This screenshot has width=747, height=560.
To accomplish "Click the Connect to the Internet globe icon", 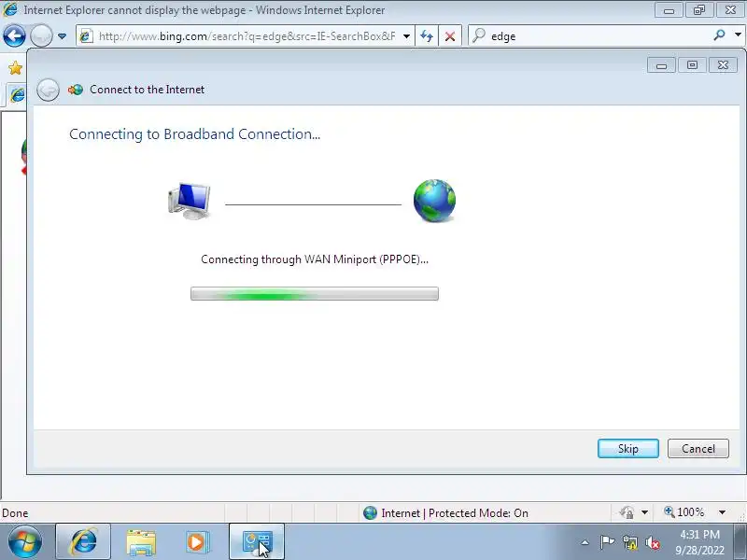I will (76, 90).
